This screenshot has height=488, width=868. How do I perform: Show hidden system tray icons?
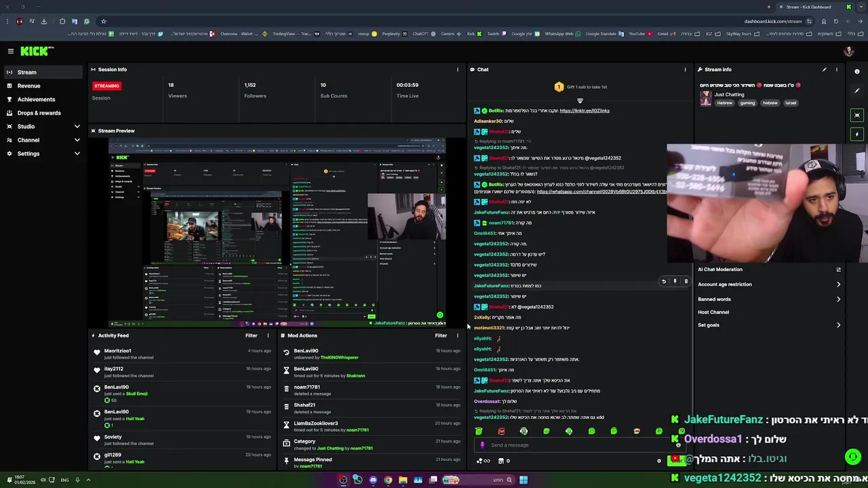coord(88,480)
